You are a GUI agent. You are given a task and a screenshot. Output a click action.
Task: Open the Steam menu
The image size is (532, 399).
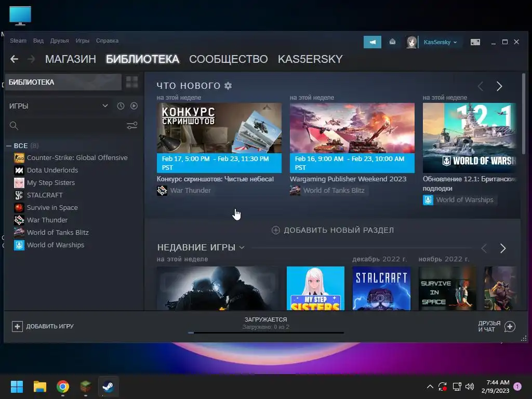coord(18,41)
